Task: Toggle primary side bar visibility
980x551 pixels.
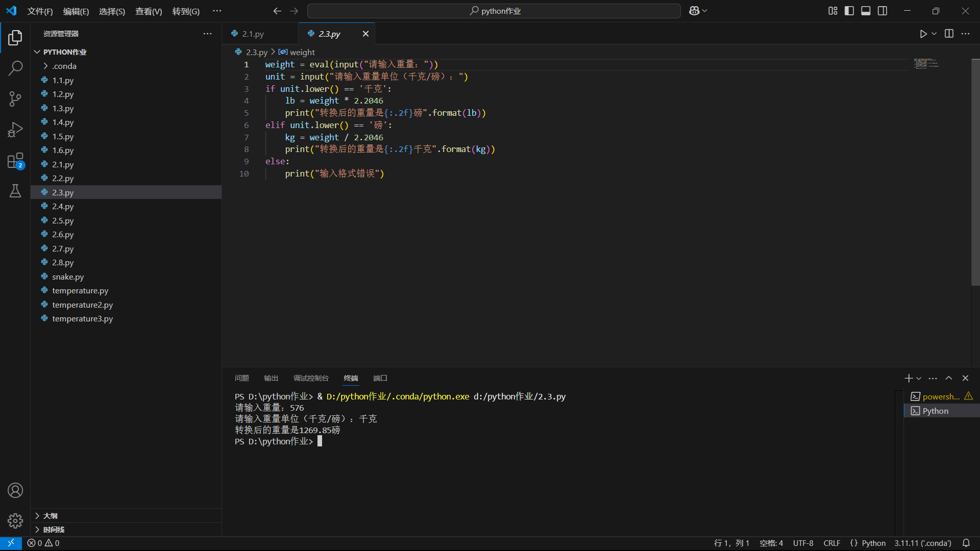Action: [x=849, y=11]
